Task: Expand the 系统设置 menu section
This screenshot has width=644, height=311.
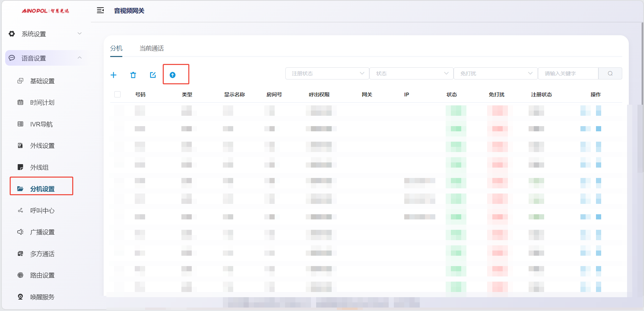Action: 45,34
